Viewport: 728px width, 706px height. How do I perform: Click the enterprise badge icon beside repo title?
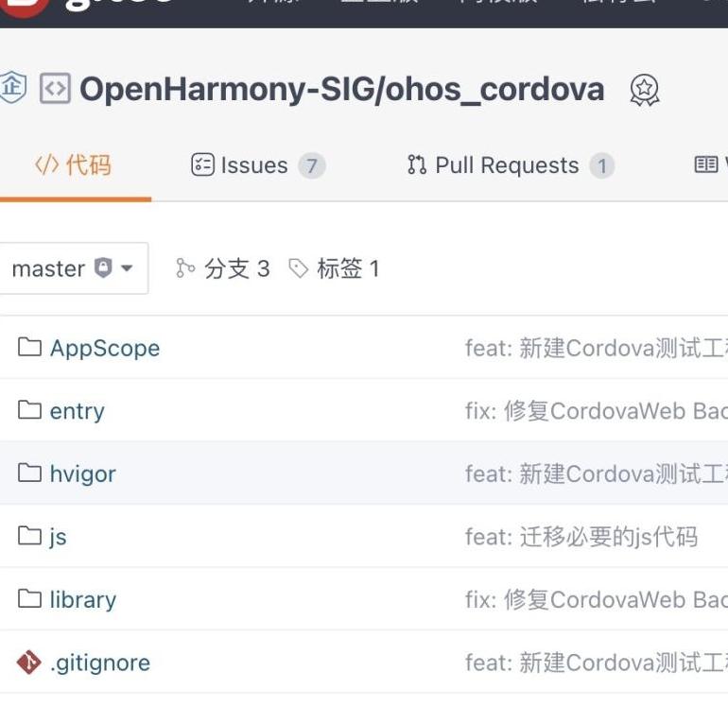click(x=12, y=87)
